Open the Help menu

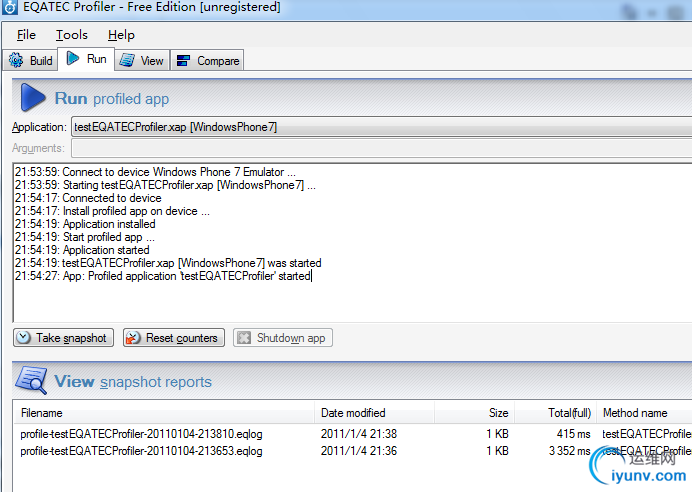click(x=121, y=34)
